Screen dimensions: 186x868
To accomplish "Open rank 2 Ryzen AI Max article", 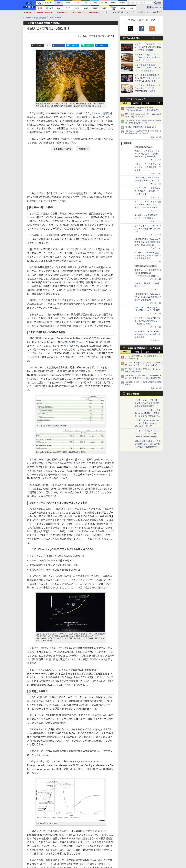I will click(x=143, y=115).
